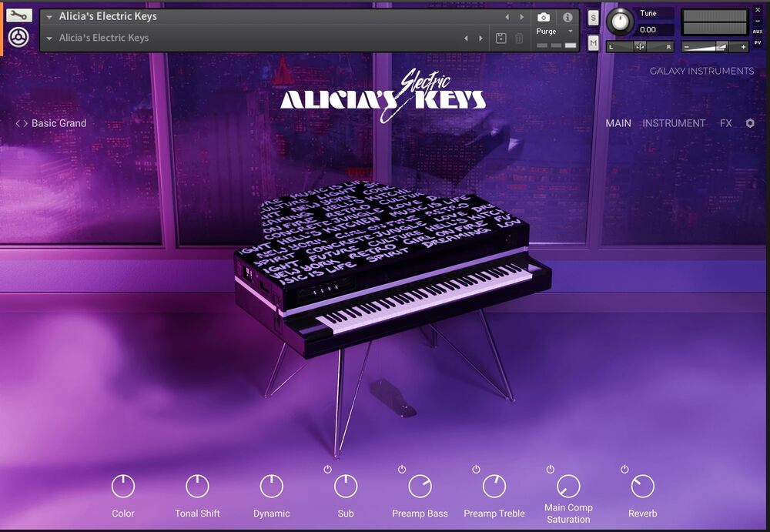Click the Kontakt logo icon
This screenshot has height=532, width=770.
18,36
